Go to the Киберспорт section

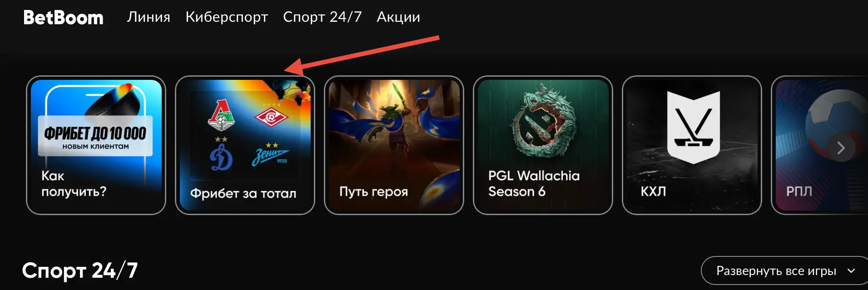coord(227,17)
